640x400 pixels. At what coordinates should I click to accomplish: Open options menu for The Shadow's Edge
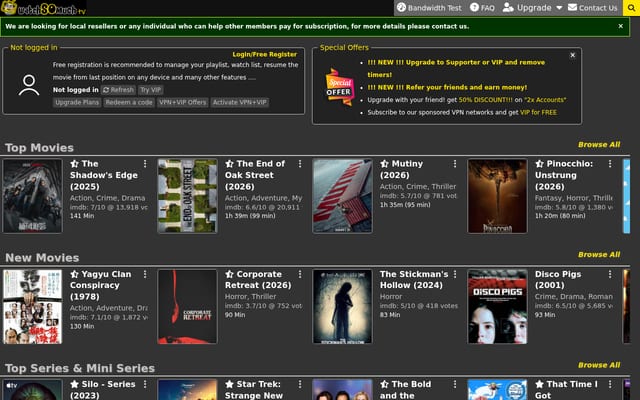click(145, 164)
